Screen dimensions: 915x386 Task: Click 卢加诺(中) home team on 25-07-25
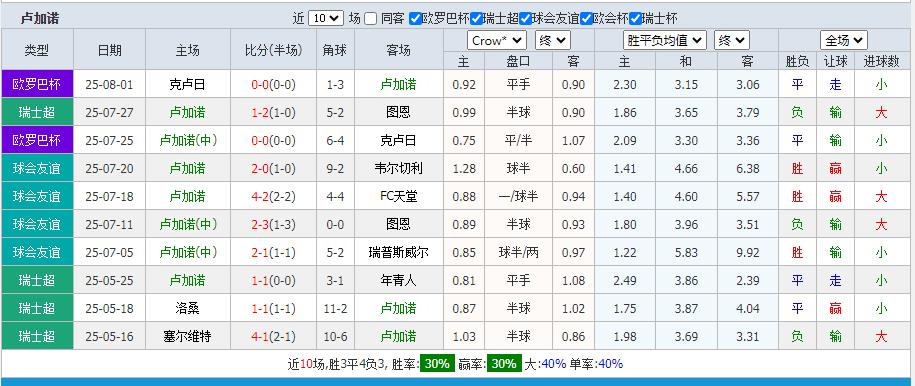click(x=187, y=140)
